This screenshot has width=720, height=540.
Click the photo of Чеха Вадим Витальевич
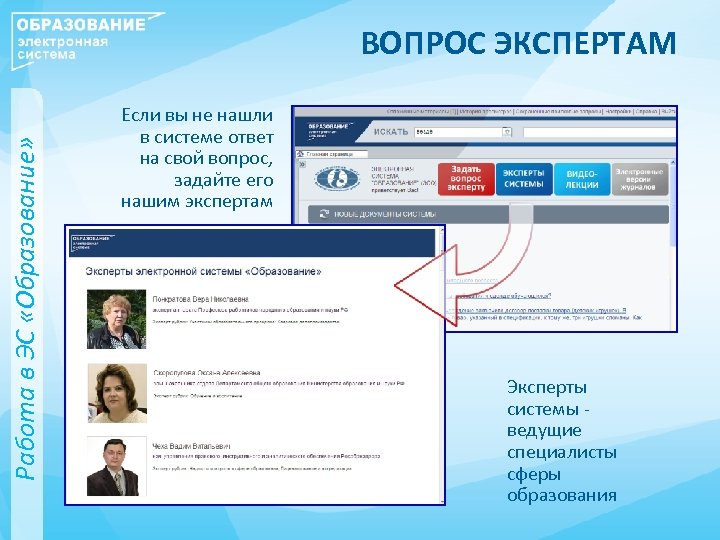click(x=117, y=466)
